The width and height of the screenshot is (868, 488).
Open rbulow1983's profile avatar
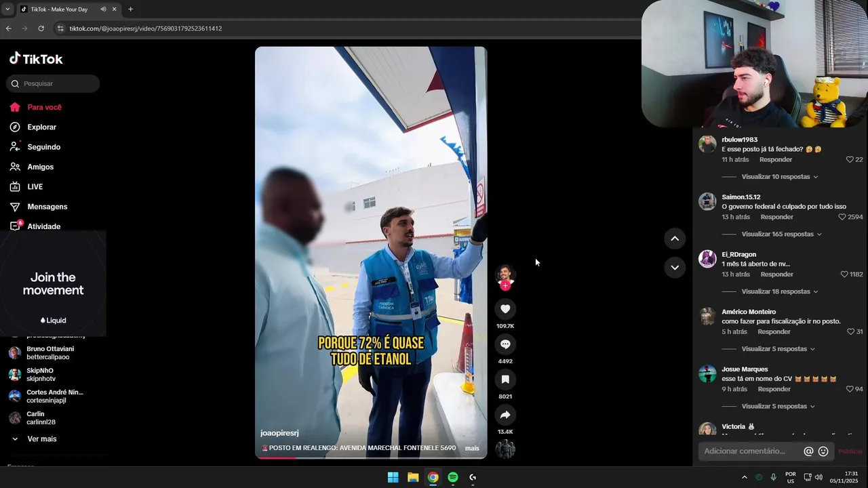[x=707, y=144]
